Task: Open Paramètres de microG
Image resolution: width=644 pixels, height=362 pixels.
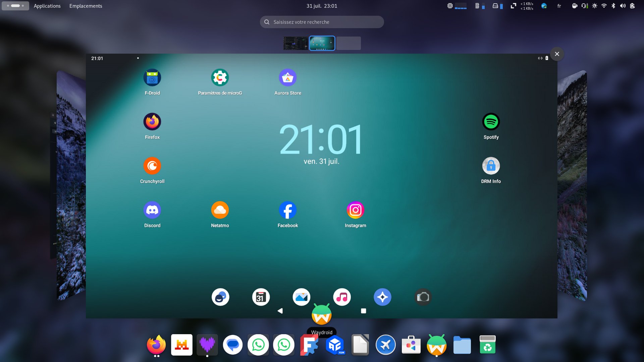Action: (220, 78)
